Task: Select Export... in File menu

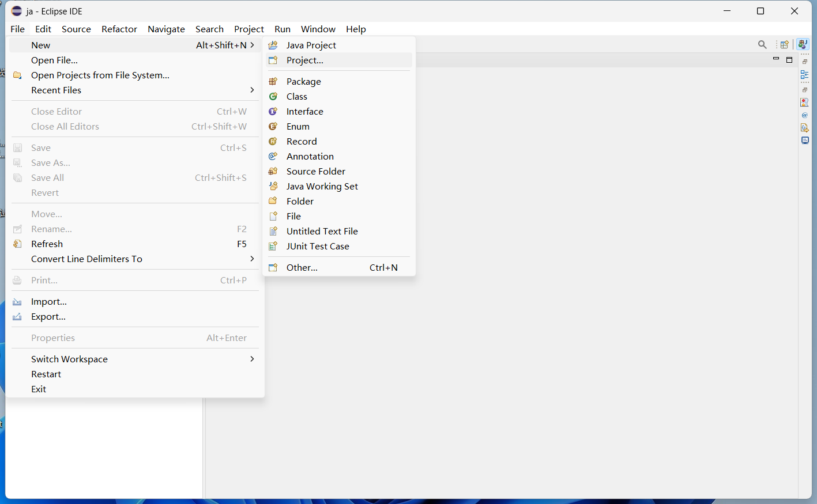Action: [x=133, y=316]
